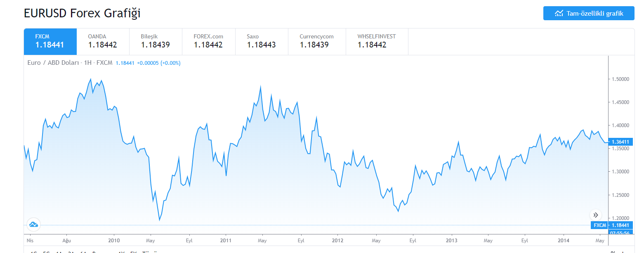Click the EURUSD Forex Grafiği heading
Viewport: 644px width, 253px height.
pos(83,13)
